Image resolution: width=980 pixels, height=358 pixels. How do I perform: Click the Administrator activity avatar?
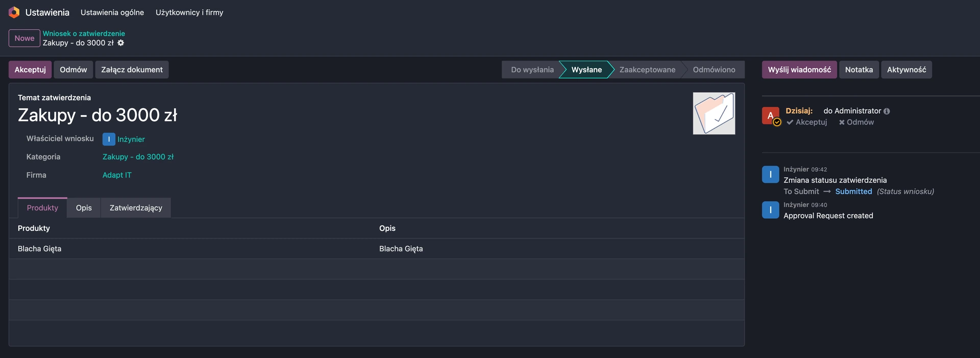click(770, 116)
